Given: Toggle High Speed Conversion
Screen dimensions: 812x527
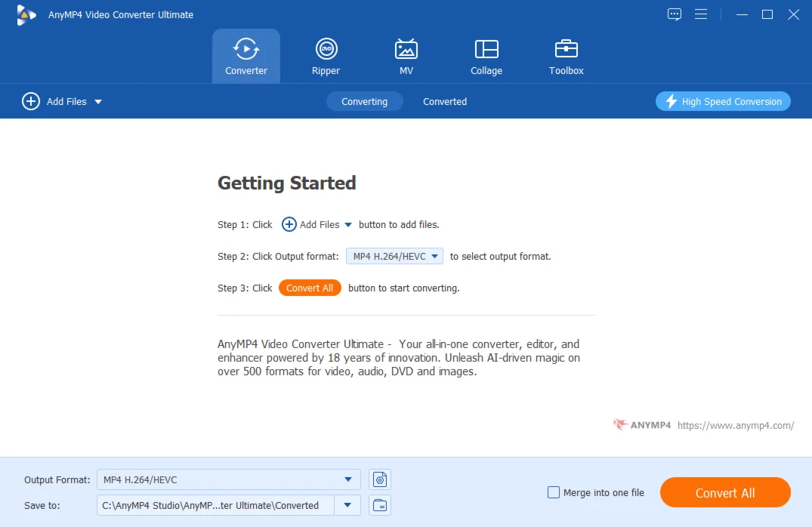Looking at the screenshot, I should [x=723, y=101].
